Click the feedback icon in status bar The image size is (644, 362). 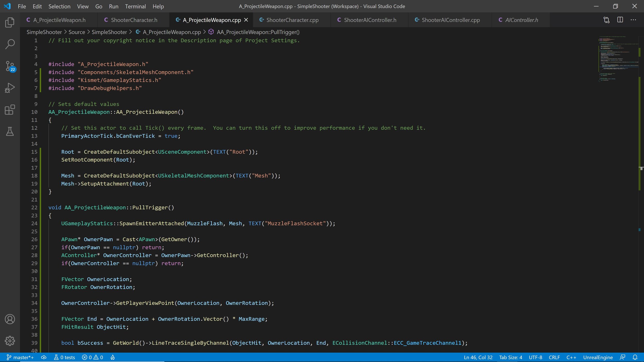[622, 357]
